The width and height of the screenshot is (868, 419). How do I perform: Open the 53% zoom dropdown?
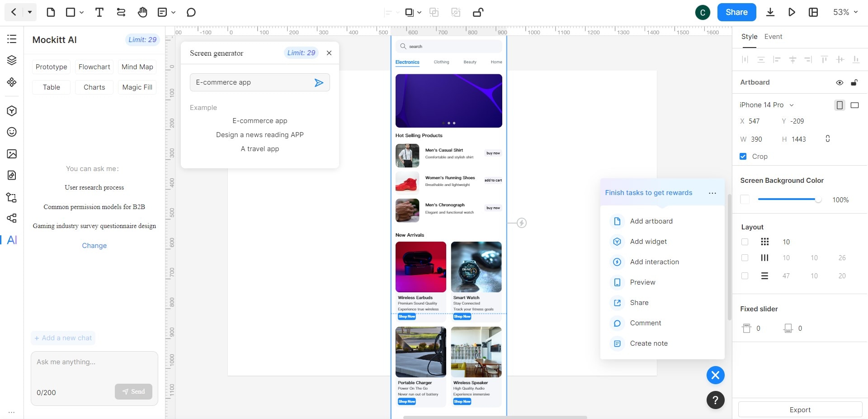click(x=845, y=12)
